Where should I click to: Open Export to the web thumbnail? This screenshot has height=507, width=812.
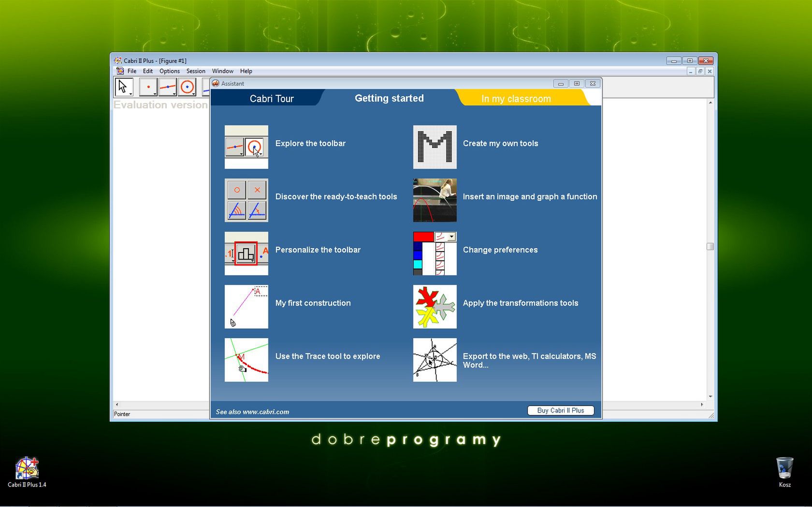click(435, 360)
